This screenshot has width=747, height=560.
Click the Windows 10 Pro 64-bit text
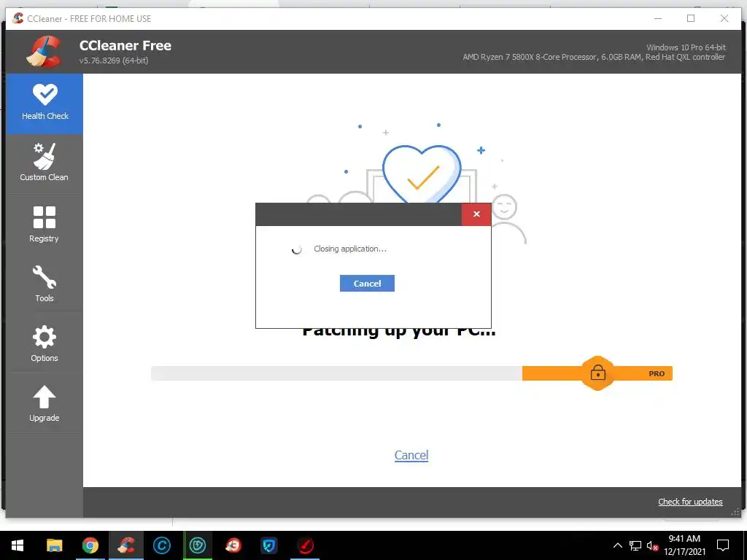coord(686,47)
